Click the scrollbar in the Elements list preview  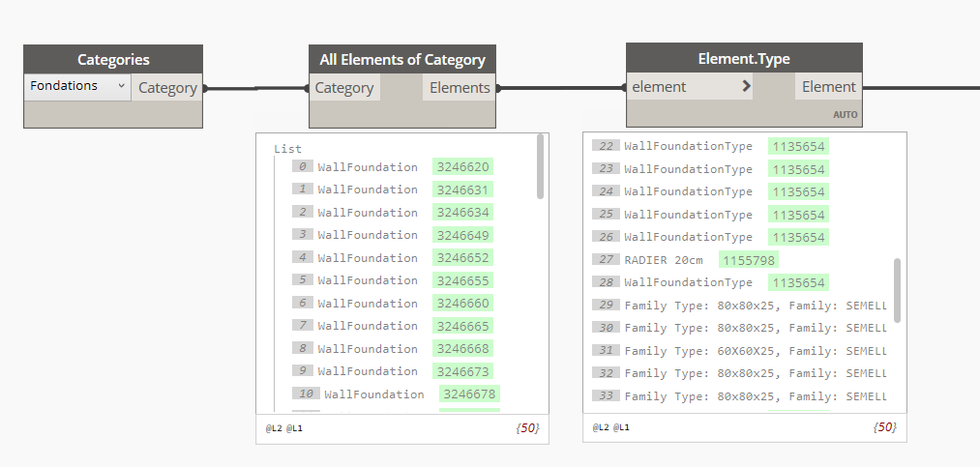(540, 167)
